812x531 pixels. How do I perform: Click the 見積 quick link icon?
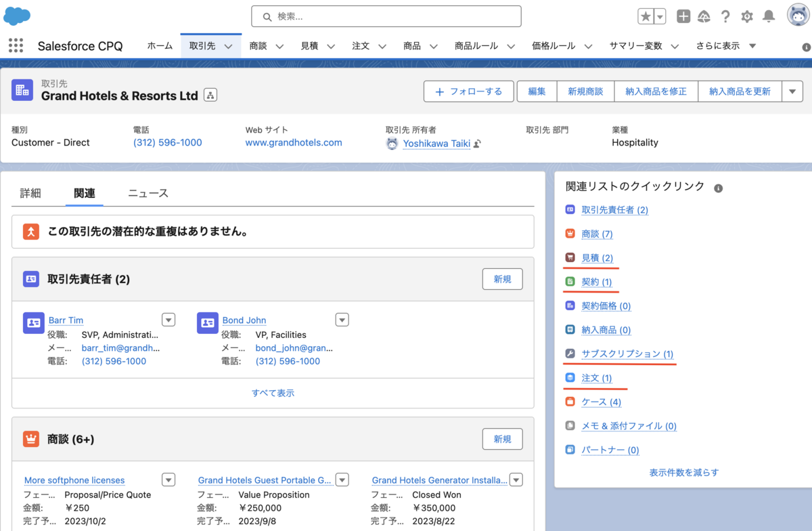click(569, 258)
